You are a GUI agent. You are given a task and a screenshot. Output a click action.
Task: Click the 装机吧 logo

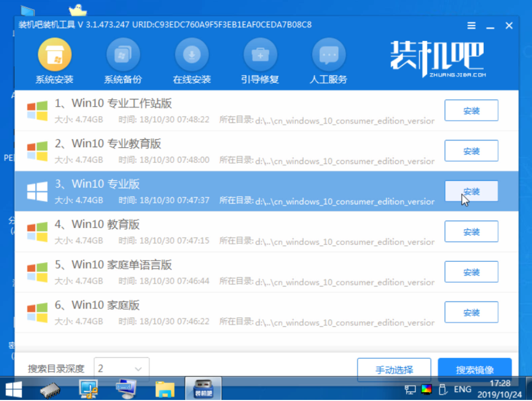pyautogui.click(x=437, y=59)
